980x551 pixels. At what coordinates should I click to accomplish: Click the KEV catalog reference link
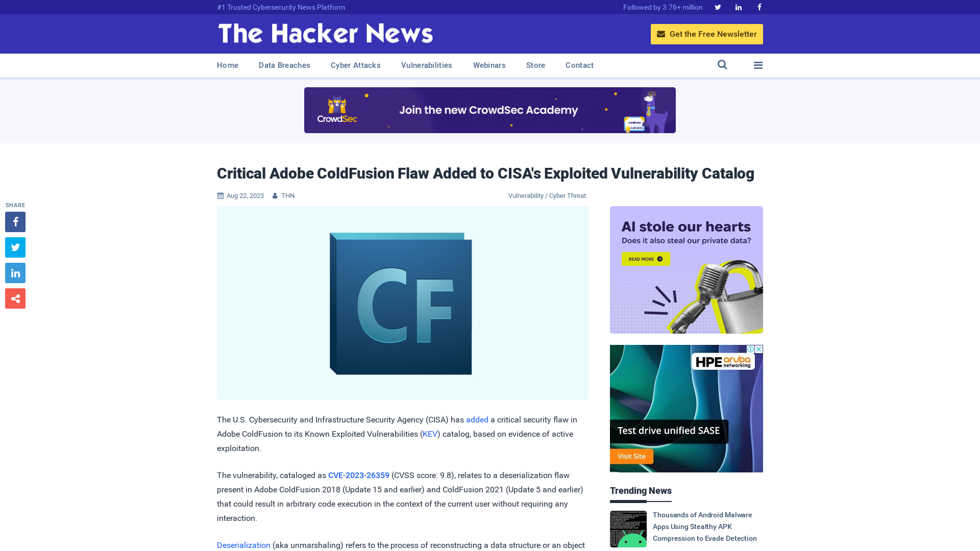(429, 433)
